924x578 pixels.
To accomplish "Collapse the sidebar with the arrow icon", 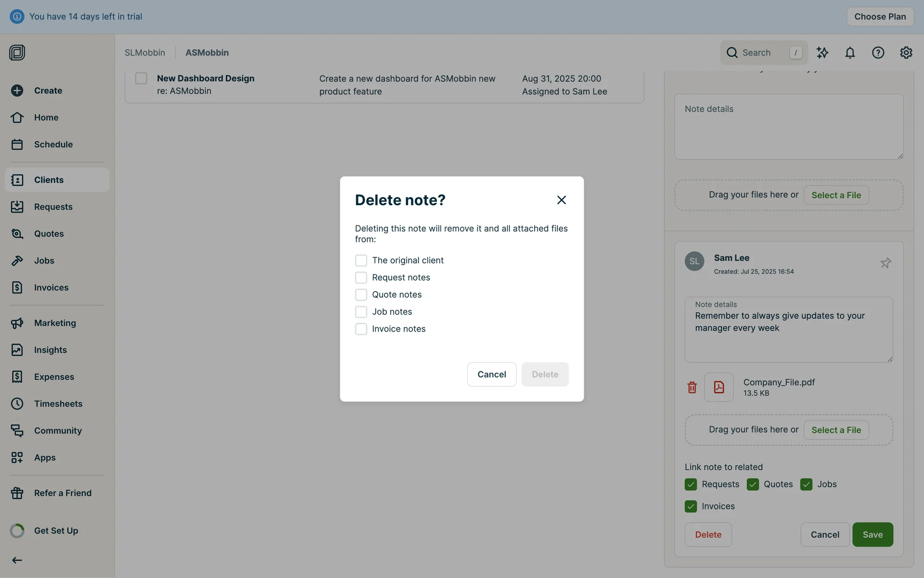I will click(17, 560).
